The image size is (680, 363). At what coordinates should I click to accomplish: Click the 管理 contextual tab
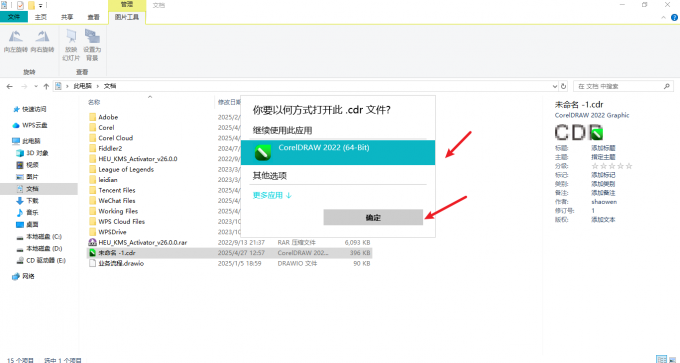click(x=127, y=5)
